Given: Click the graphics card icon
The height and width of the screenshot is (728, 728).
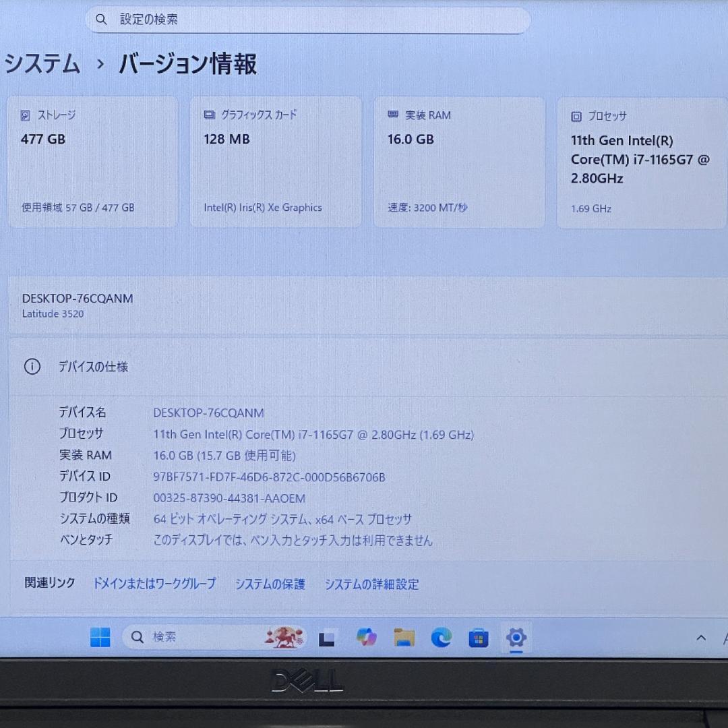Looking at the screenshot, I should [210, 115].
